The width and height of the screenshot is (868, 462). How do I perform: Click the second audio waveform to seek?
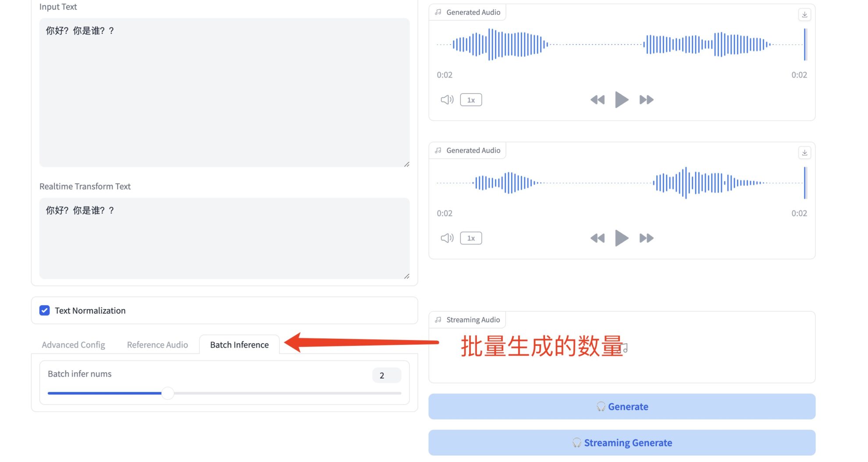(x=622, y=183)
